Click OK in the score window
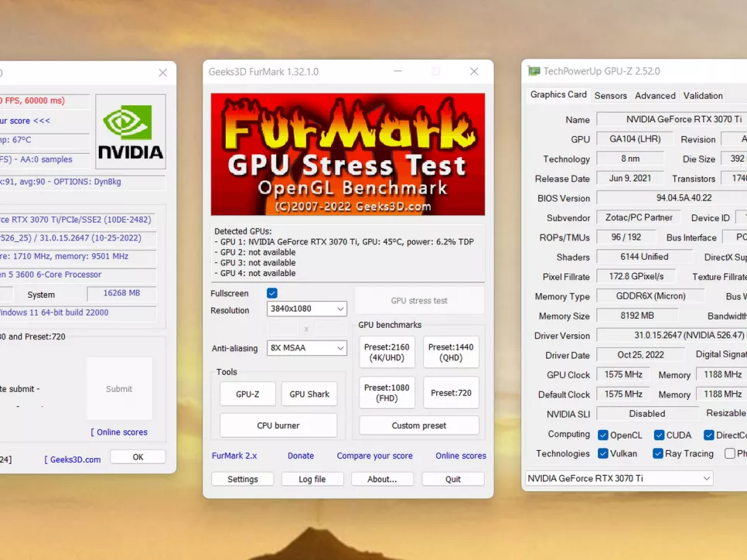The height and width of the screenshot is (560, 747). [138, 457]
